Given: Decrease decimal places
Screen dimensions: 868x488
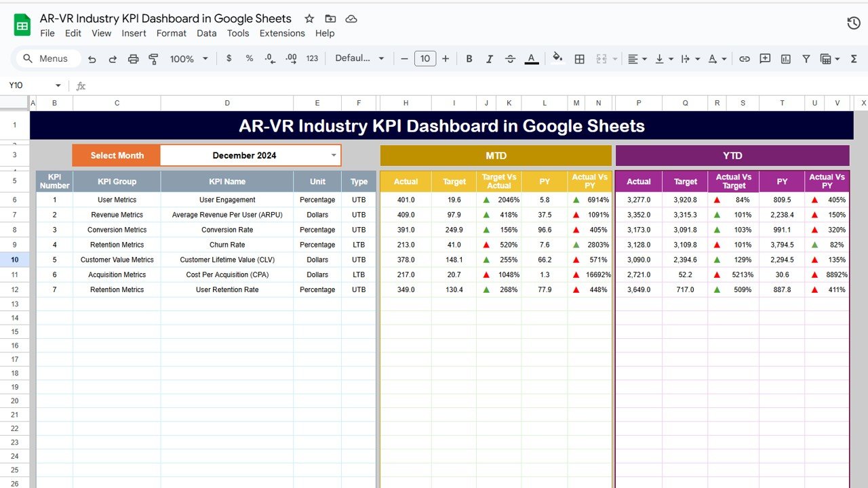Looking at the screenshot, I should 270,59.
